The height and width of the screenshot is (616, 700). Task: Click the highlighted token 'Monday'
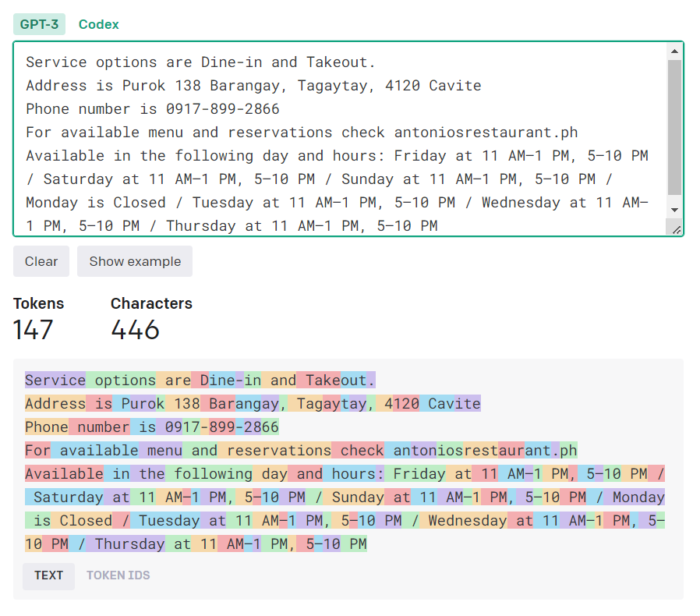coord(635,497)
